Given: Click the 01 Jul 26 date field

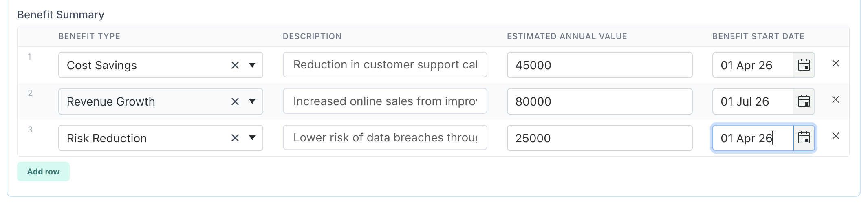Looking at the screenshot, I should click(752, 101).
